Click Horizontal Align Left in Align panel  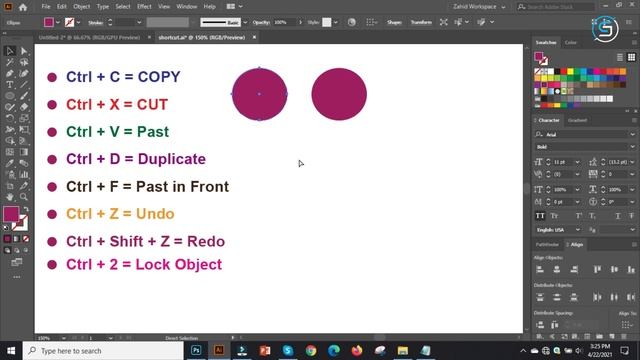pyautogui.click(x=540, y=269)
